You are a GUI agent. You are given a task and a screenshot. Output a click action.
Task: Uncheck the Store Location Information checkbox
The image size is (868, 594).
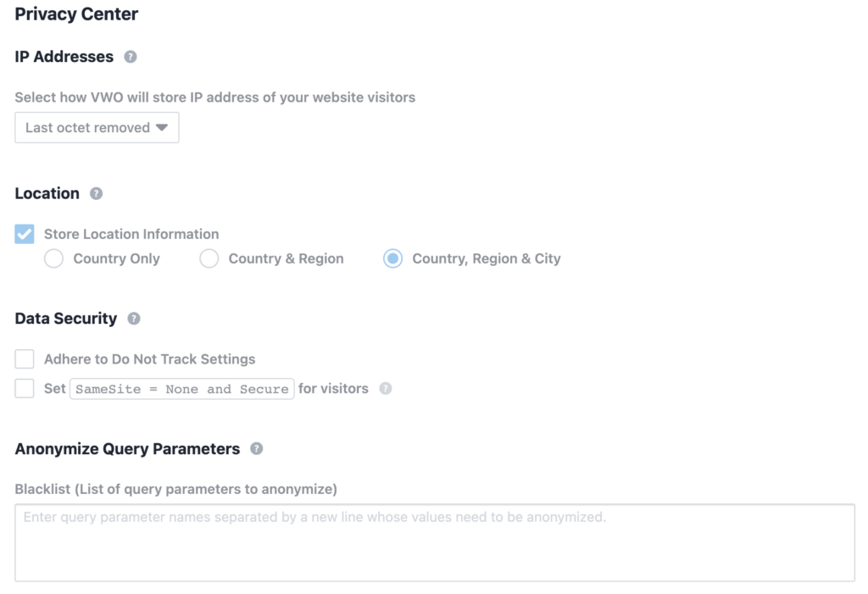tap(25, 234)
